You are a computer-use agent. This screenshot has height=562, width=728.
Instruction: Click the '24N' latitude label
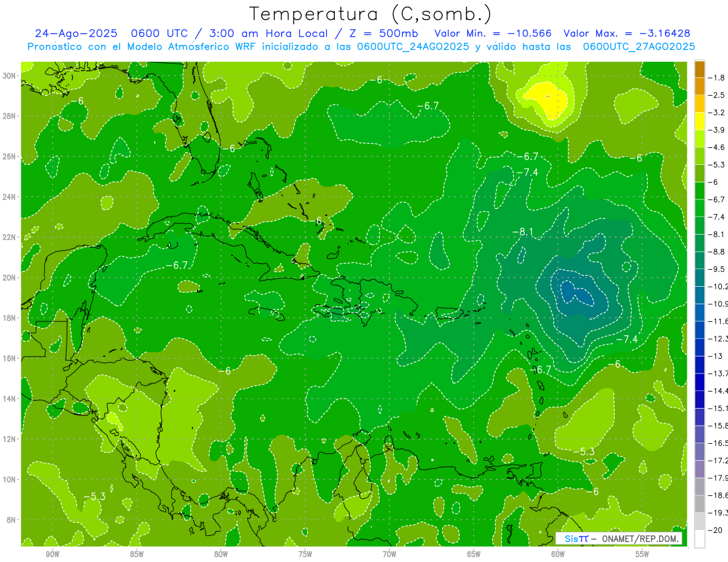[x=10, y=197]
